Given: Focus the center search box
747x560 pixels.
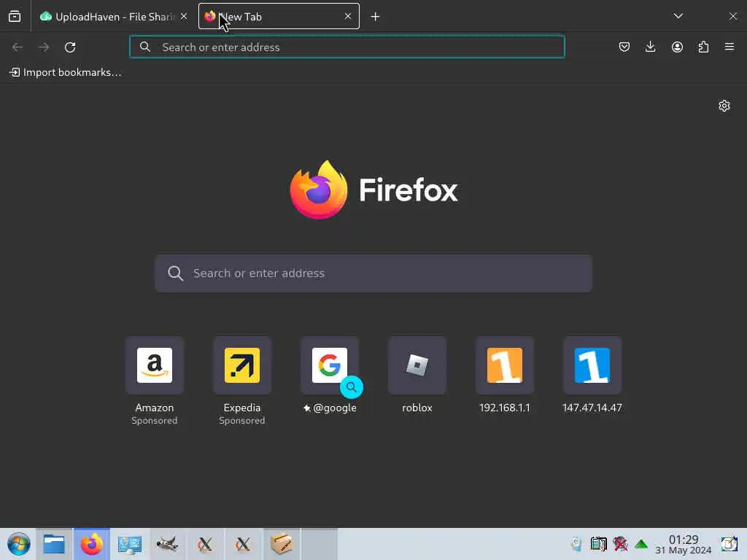Looking at the screenshot, I should click(373, 273).
